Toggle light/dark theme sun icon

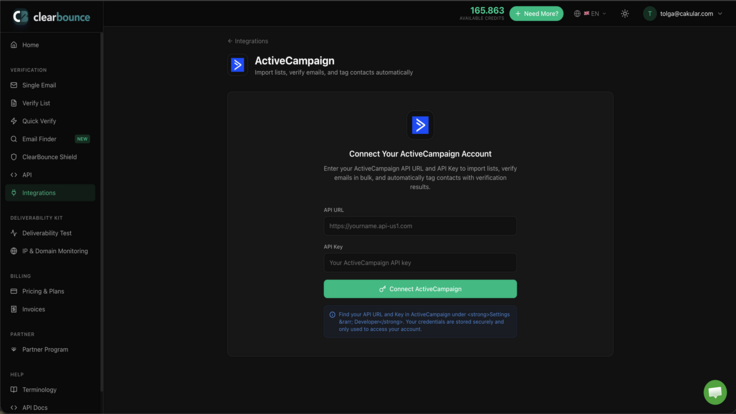click(625, 14)
